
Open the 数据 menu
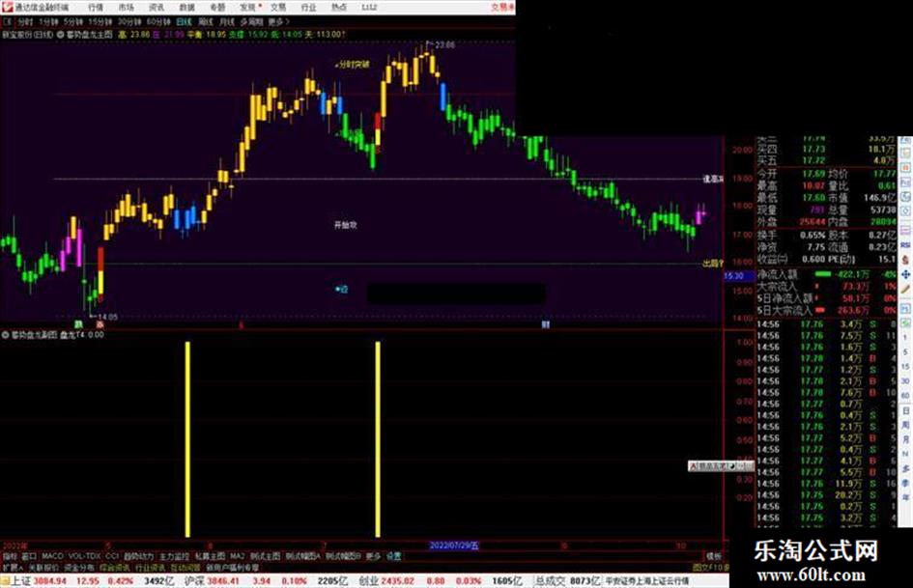(186, 8)
